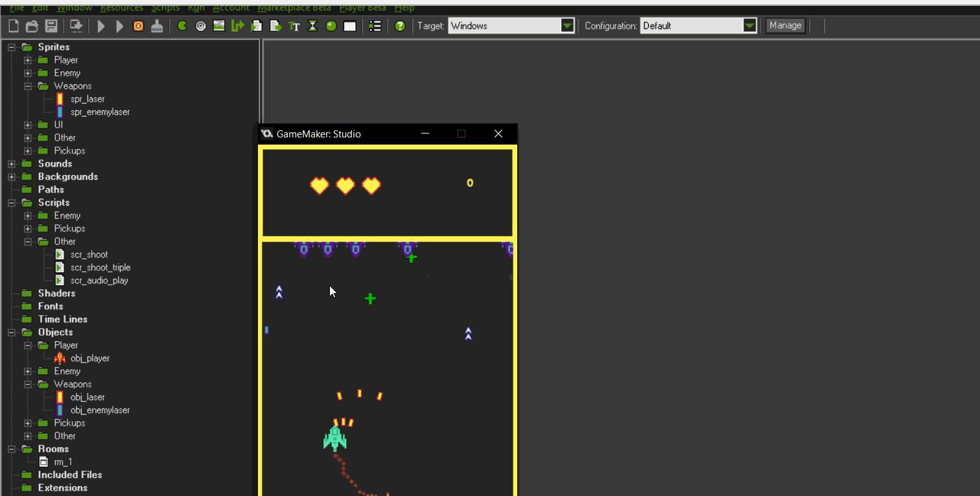Open the Configuration dropdown
This screenshot has height=496, width=980.
[749, 26]
